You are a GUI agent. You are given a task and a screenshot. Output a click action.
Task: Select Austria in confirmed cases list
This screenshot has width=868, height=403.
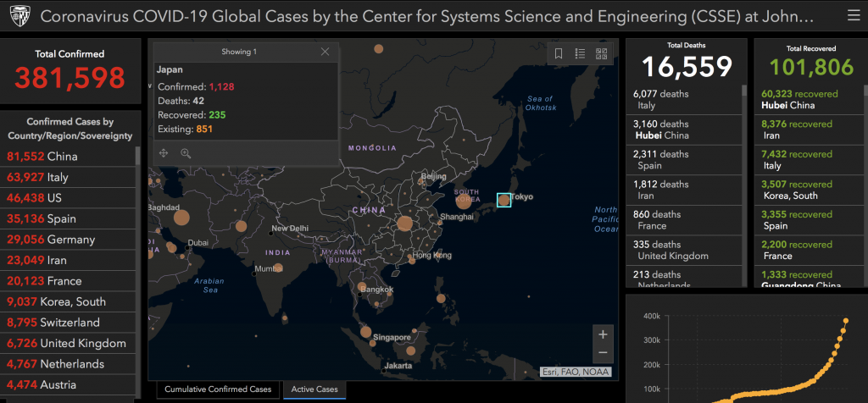pyautogui.click(x=68, y=384)
